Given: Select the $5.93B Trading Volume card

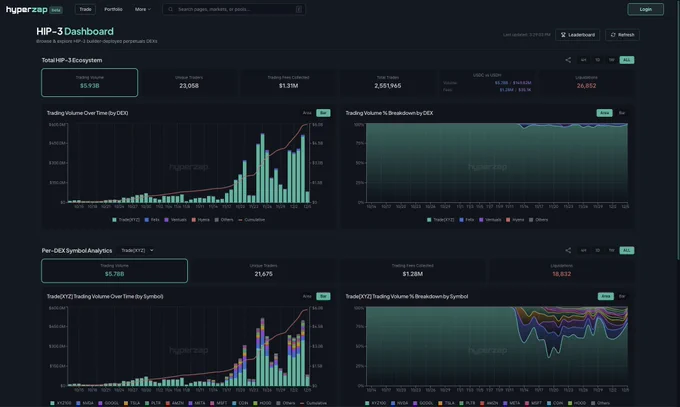Looking at the screenshot, I should [90, 82].
